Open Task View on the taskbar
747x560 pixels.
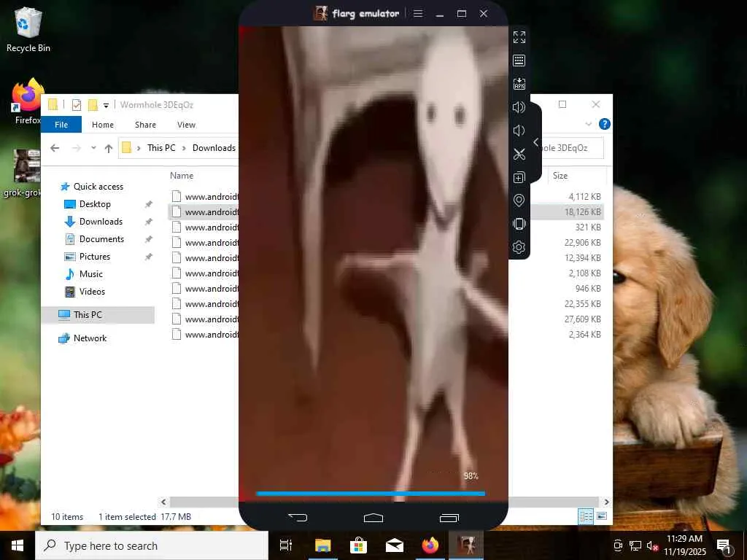pos(286,545)
